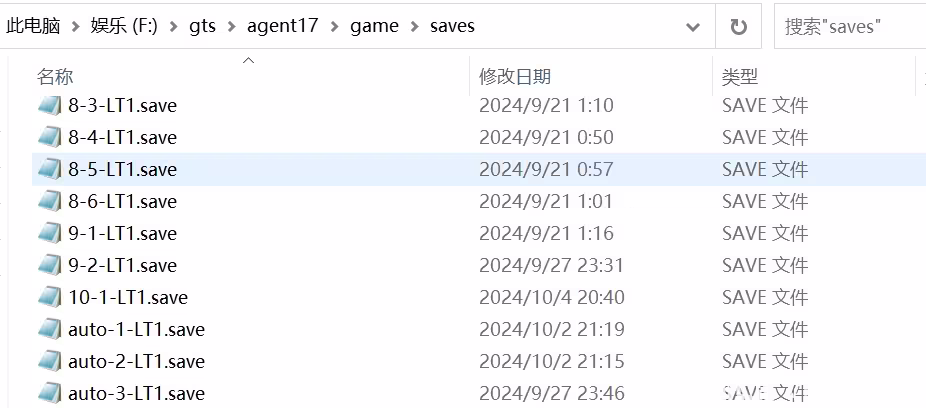Expand the chevron after agent17 breadcrumb
This screenshot has width=926, height=408.
(335, 27)
